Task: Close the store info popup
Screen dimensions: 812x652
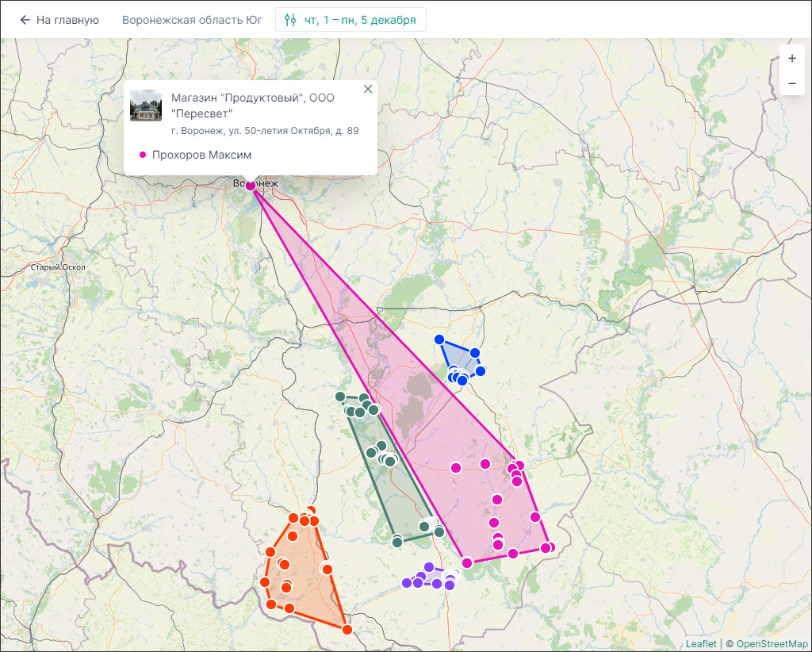Action: [368, 89]
